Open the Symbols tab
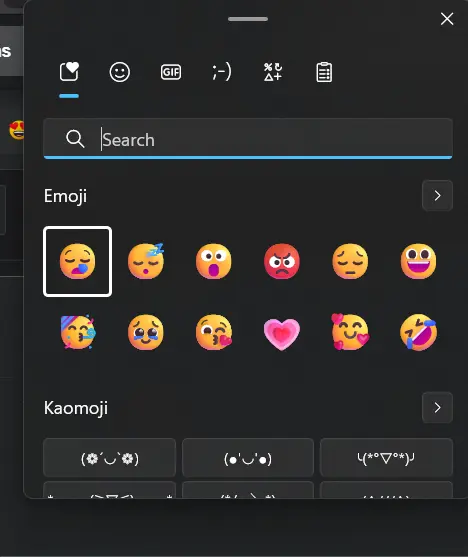The height and width of the screenshot is (557, 468). click(x=273, y=72)
